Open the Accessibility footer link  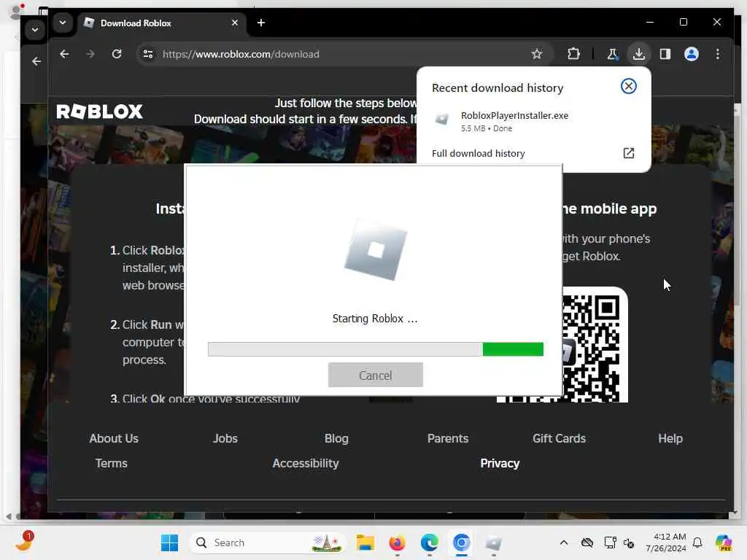click(306, 463)
